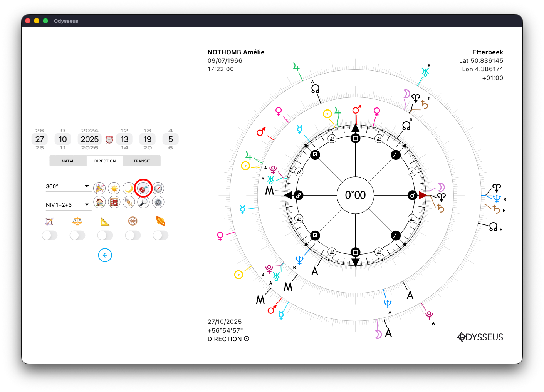Turn on the toggle under the scales icon

pyautogui.click(x=77, y=235)
